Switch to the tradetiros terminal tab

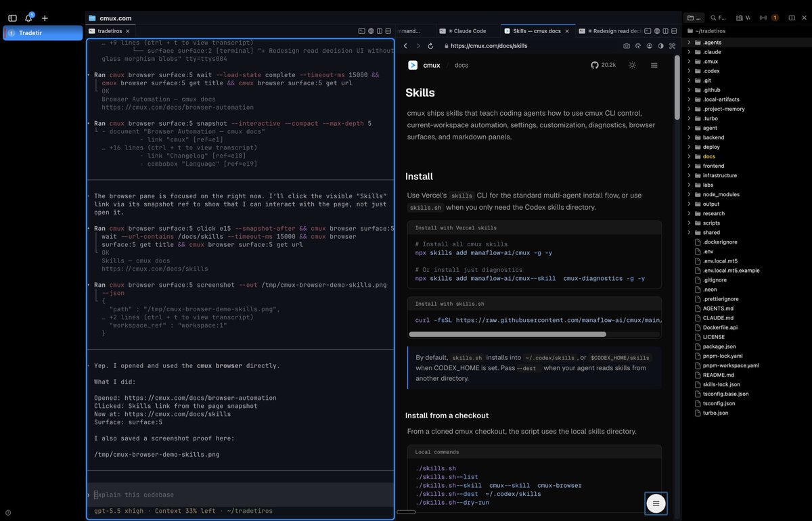point(109,30)
